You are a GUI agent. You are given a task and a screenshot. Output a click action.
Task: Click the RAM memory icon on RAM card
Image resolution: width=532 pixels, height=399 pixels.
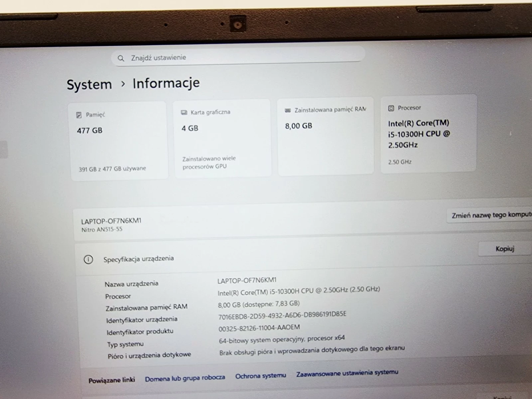point(288,109)
